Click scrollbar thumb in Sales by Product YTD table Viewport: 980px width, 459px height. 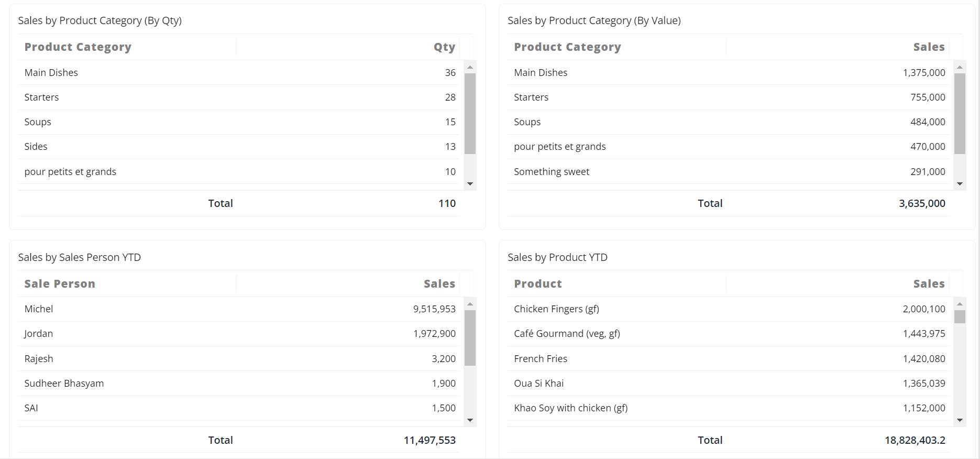tap(960, 317)
